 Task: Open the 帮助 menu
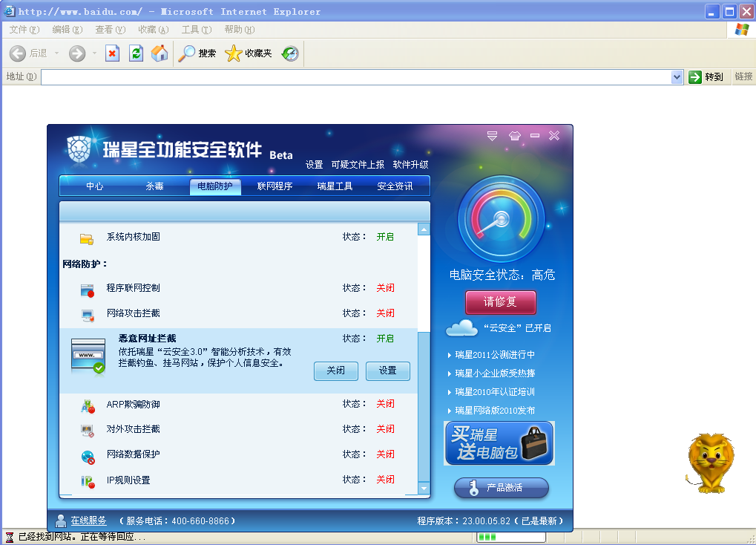(x=239, y=30)
